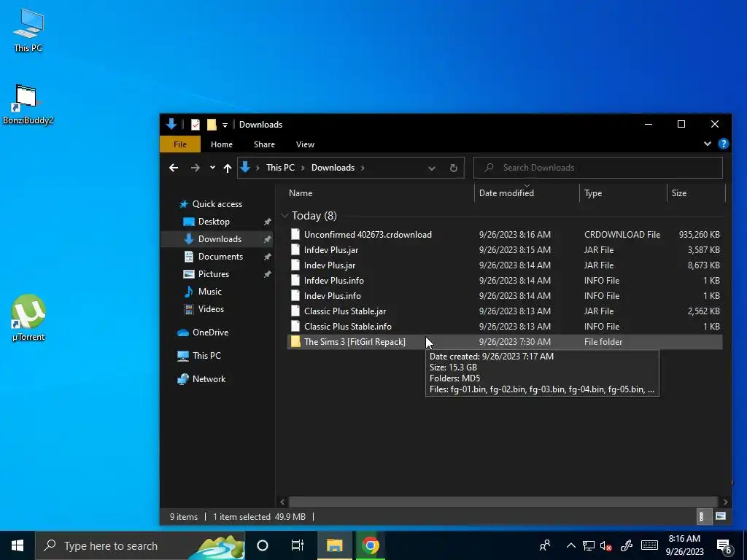The height and width of the screenshot is (560, 747).
Task: Expand the ribbon with chevron arrow
Action: 708,144
